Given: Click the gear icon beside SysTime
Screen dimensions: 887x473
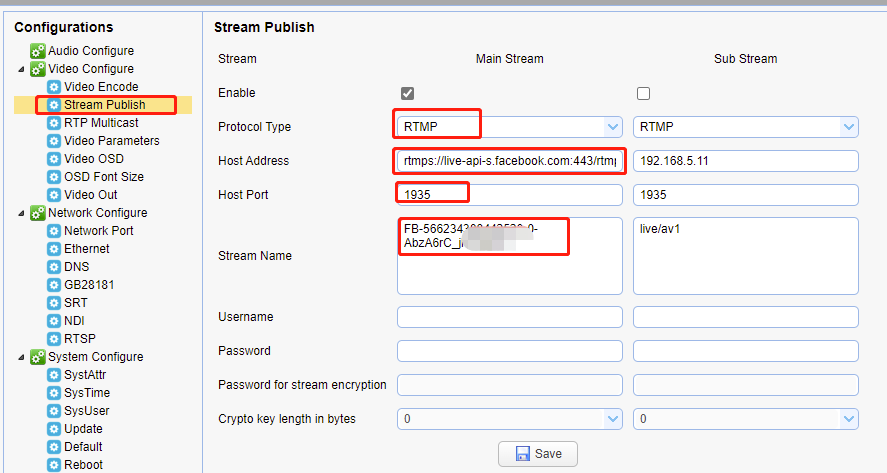Looking at the screenshot, I should pos(54,393).
